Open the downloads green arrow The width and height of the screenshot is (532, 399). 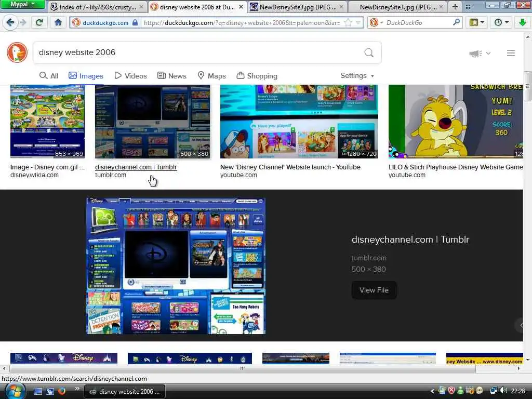522,22
